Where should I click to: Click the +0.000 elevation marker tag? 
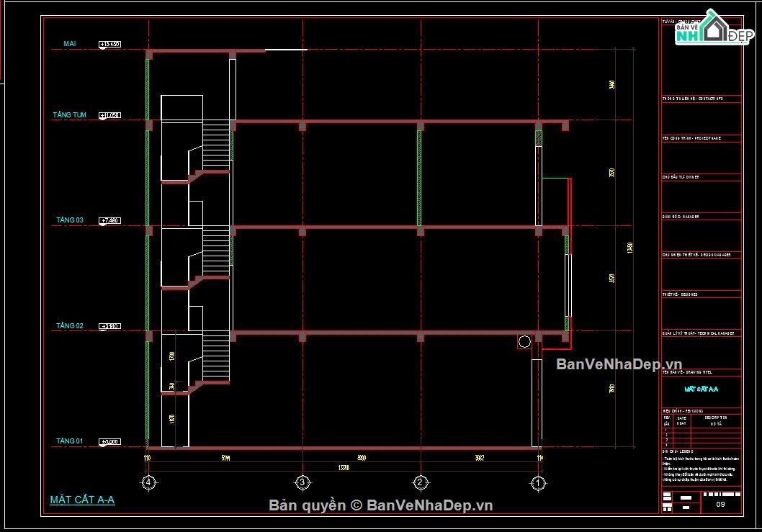[x=109, y=442]
